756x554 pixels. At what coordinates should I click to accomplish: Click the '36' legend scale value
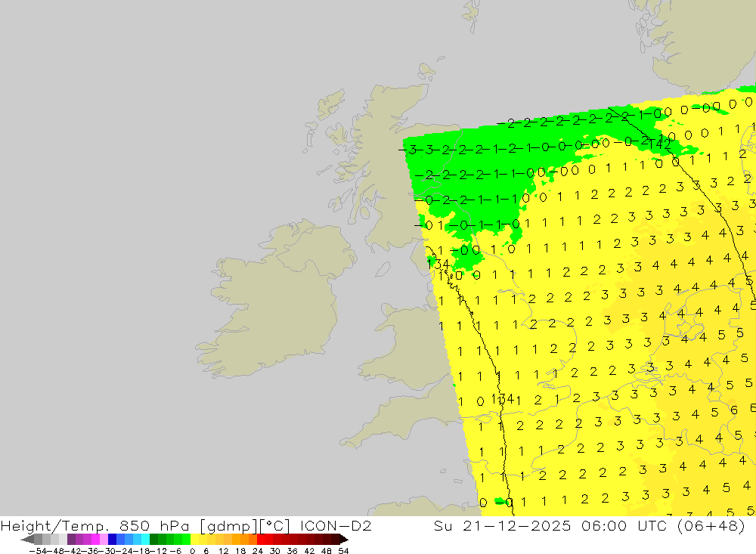(292, 551)
